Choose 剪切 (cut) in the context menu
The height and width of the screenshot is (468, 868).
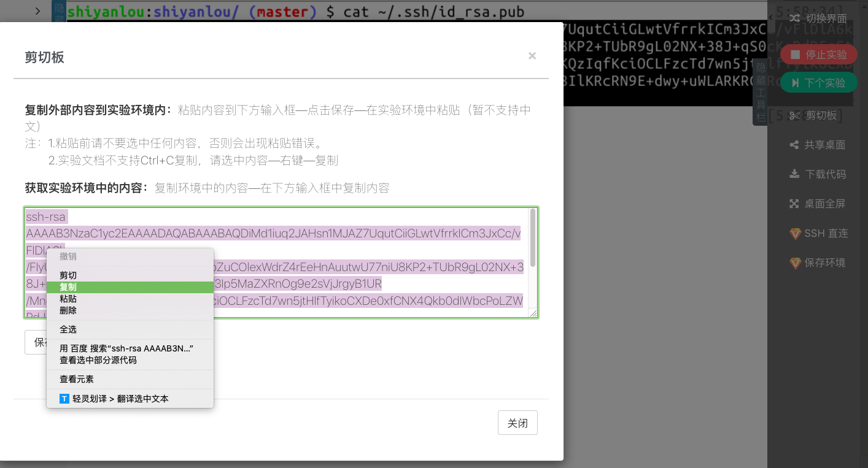pos(130,275)
